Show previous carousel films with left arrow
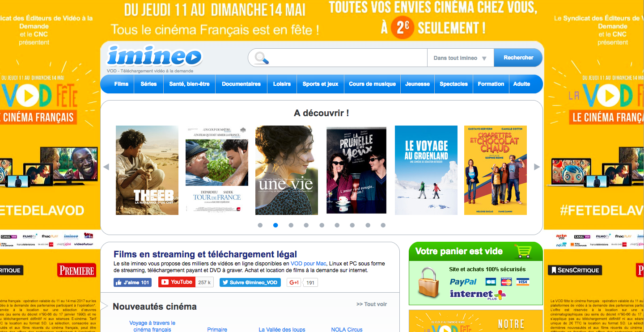Screen dimensions: 644x332 tap(106, 167)
